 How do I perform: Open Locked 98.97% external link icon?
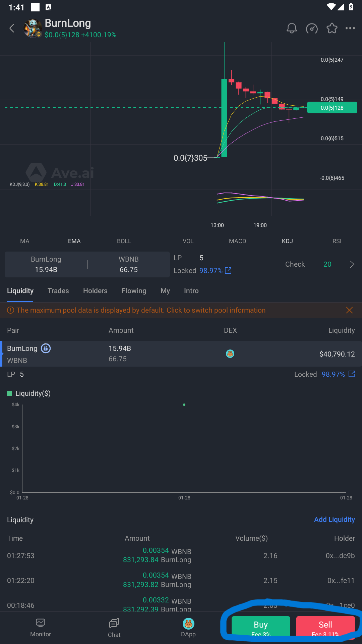tap(228, 271)
